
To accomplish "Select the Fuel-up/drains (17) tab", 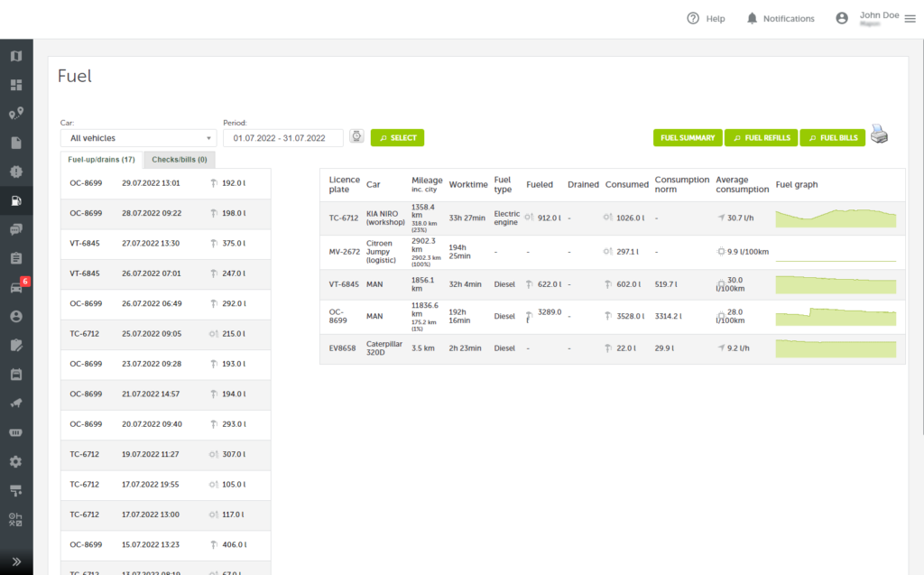I will click(x=101, y=160).
